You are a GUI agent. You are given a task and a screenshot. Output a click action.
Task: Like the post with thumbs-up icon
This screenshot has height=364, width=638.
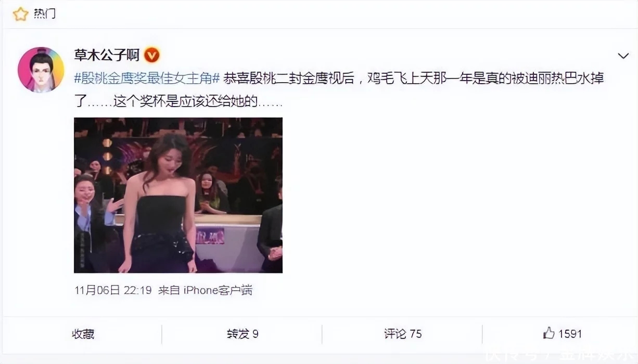coord(548,333)
